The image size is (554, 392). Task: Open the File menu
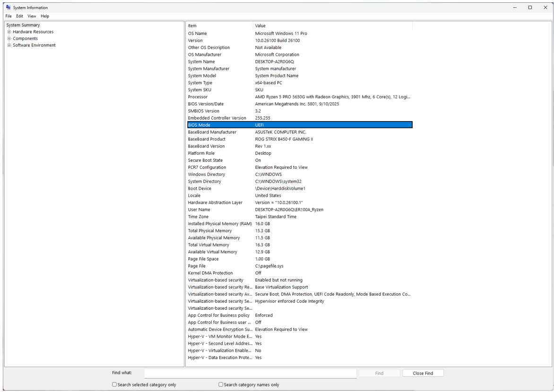[9, 16]
